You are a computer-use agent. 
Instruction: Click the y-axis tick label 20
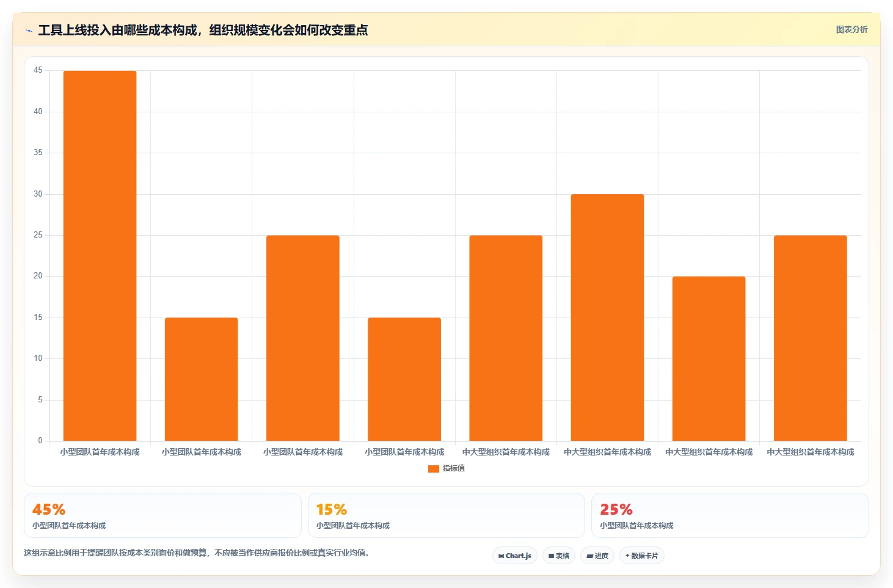click(x=38, y=276)
